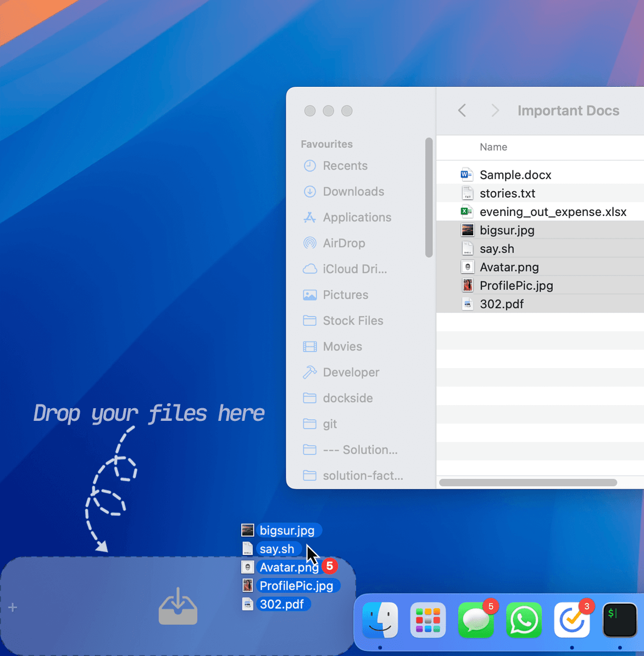
Task: Click thumbnail beside bigsur.jpg in Finder
Action: click(468, 230)
